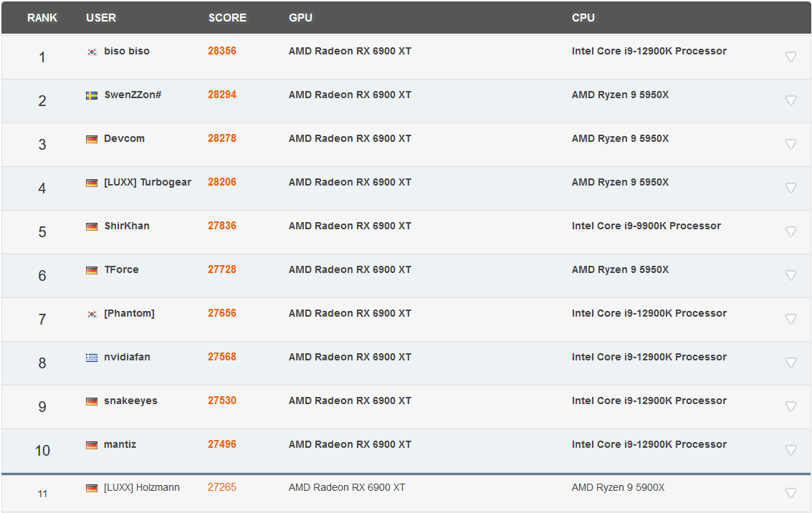Open user biso biso profile

127,52
